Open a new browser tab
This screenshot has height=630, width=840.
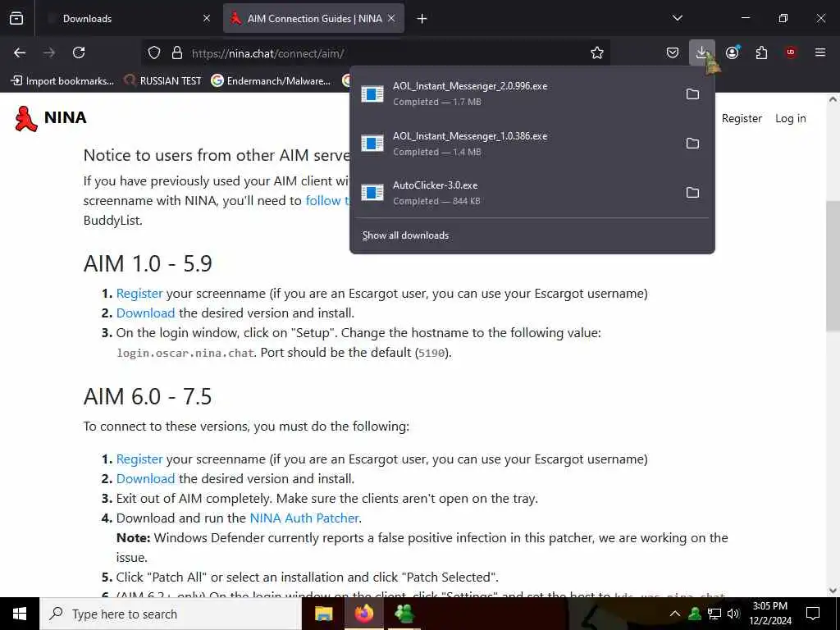(422, 19)
